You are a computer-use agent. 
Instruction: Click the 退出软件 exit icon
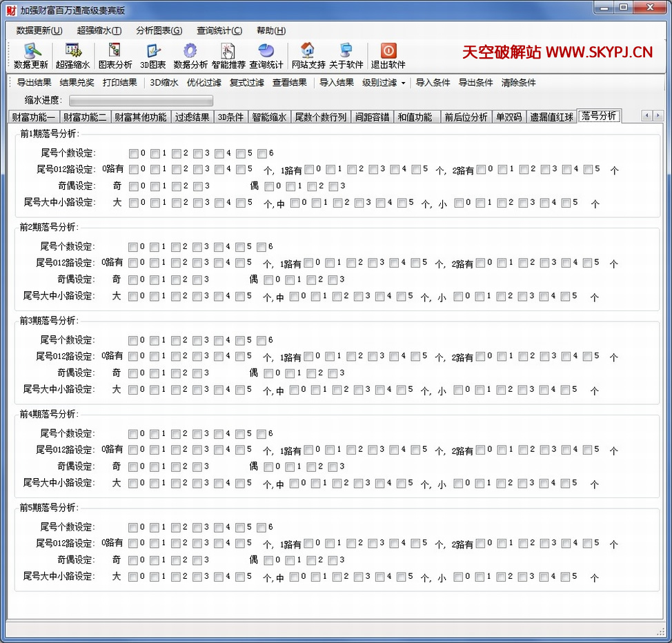(388, 52)
